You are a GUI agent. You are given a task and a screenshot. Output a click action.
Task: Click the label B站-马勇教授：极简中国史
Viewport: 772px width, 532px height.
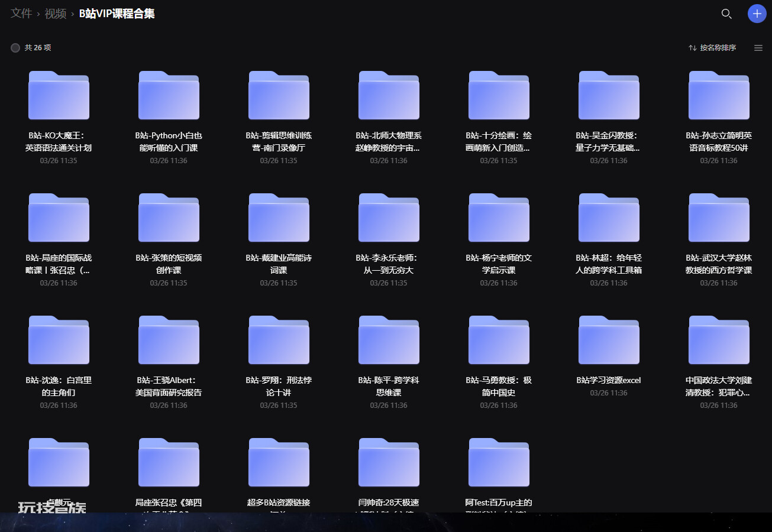coord(499,387)
